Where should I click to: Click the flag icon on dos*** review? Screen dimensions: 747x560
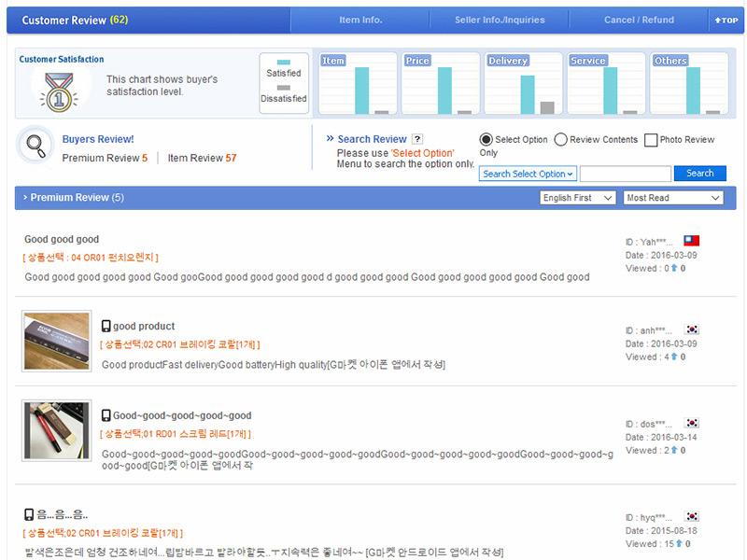[692, 423]
